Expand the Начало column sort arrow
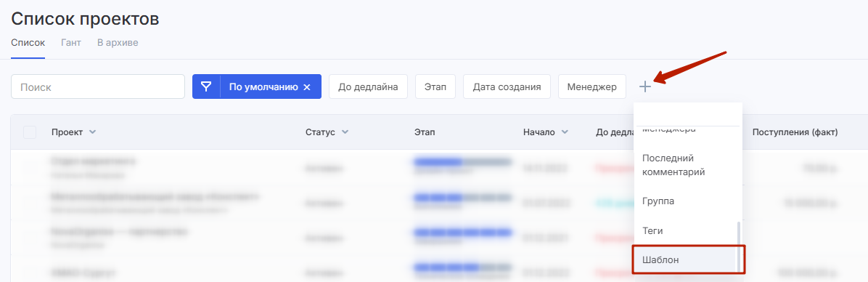 tap(565, 132)
